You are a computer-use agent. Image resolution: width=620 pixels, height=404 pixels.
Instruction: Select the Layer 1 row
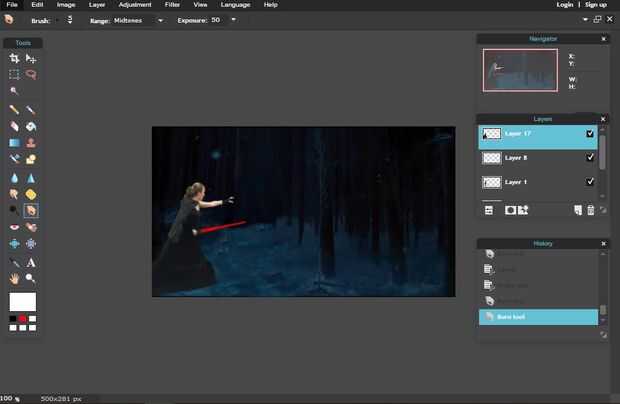click(538, 182)
